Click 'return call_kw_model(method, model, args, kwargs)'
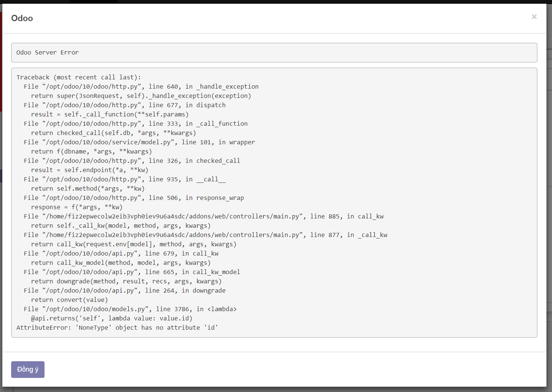 coord(121,263)
